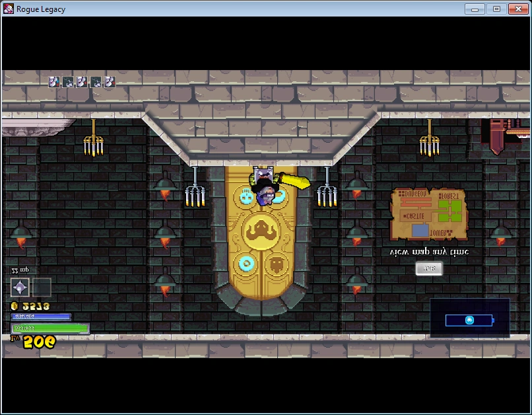Click the last enemy portrait icon in the row
532x415 pixels.
pyautogui.click(x=110, y=82)
